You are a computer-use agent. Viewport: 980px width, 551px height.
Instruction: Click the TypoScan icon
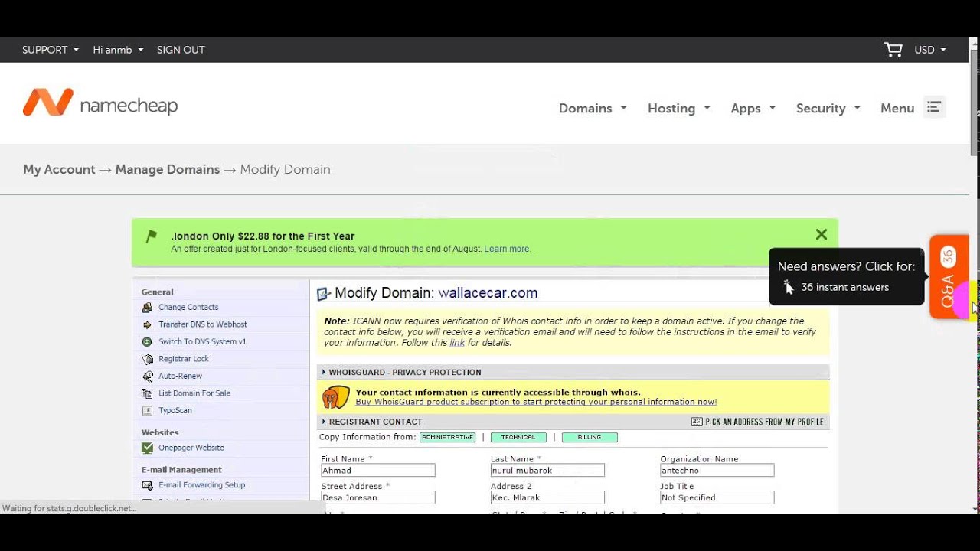147,411
